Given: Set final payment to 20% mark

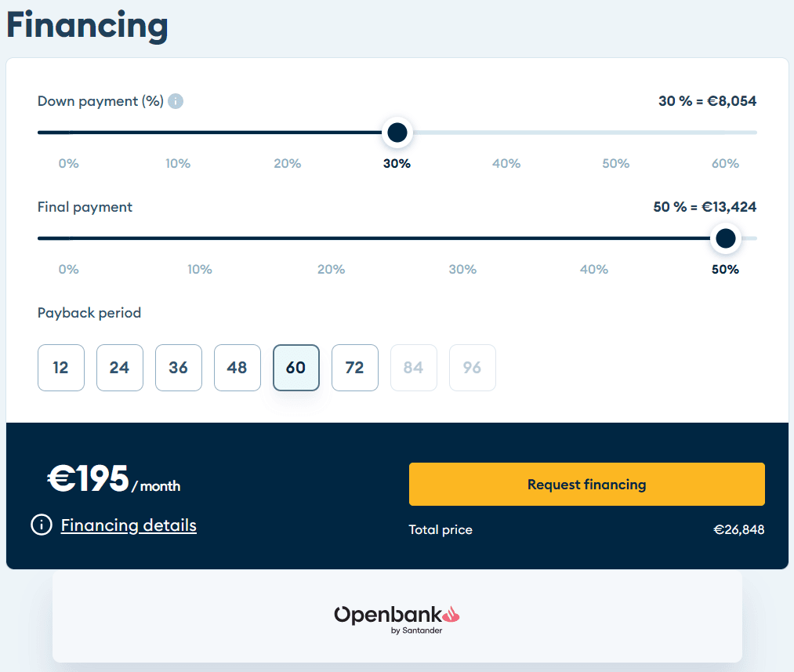Looking at the screenshot, I should tap(332, 270).
